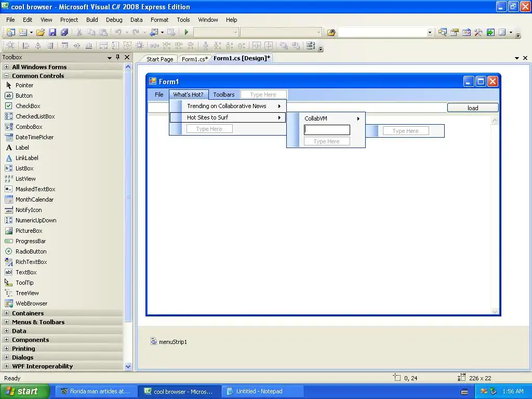Screen dimensions: 532x399
Task: Expand the Data toolbox group
Action: [x=6, y=331]
